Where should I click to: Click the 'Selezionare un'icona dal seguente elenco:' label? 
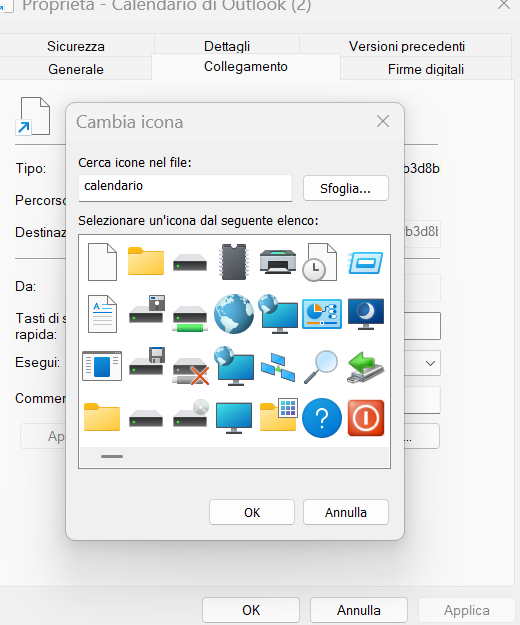pyautogui.click(x=198, y=220)
